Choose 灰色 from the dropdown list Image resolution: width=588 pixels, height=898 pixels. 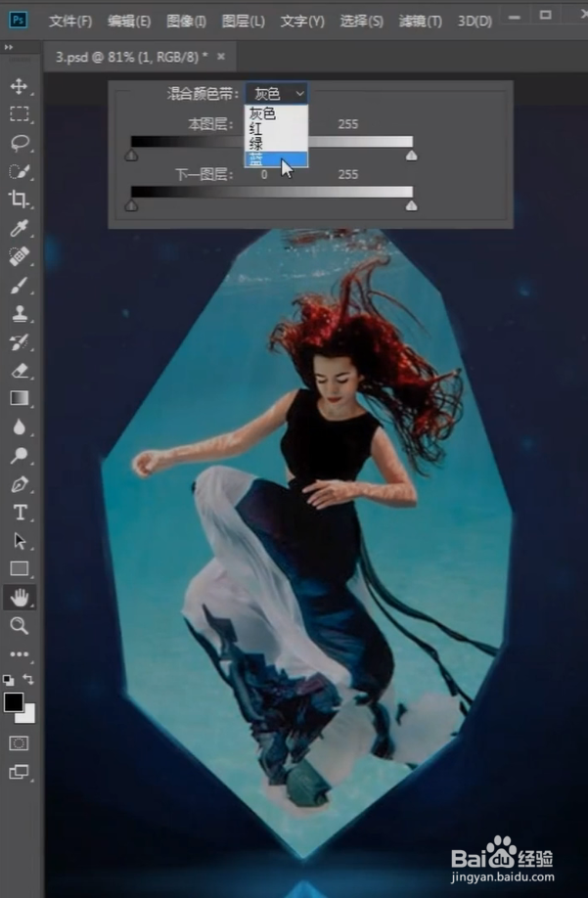pyautogui.click(x=277, y=113)
